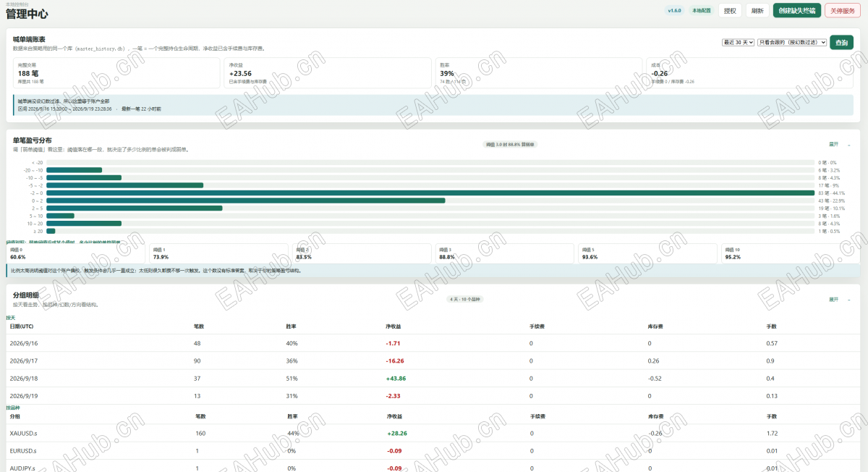The image size is (868, 472).
Task: Select the 阈值 1 card showing 73.9%
Action: 219,253
